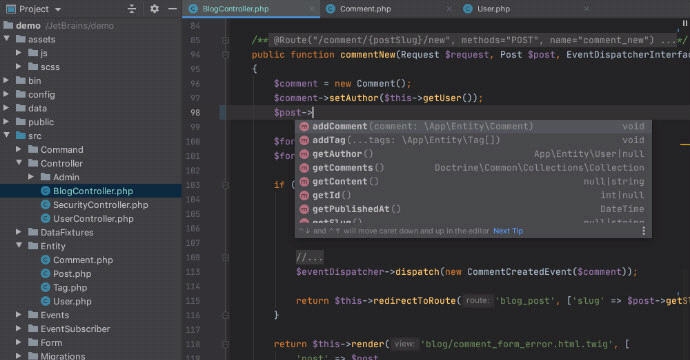
Task: Open Tag.php in Entity folder
Action: click(x=70, y=287)
